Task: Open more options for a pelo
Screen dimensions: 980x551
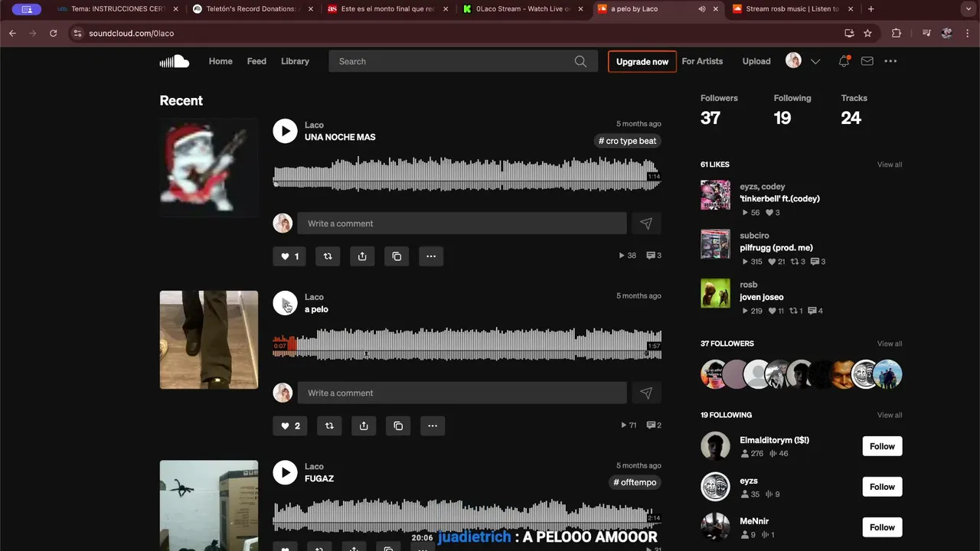Action: (433, 425)
